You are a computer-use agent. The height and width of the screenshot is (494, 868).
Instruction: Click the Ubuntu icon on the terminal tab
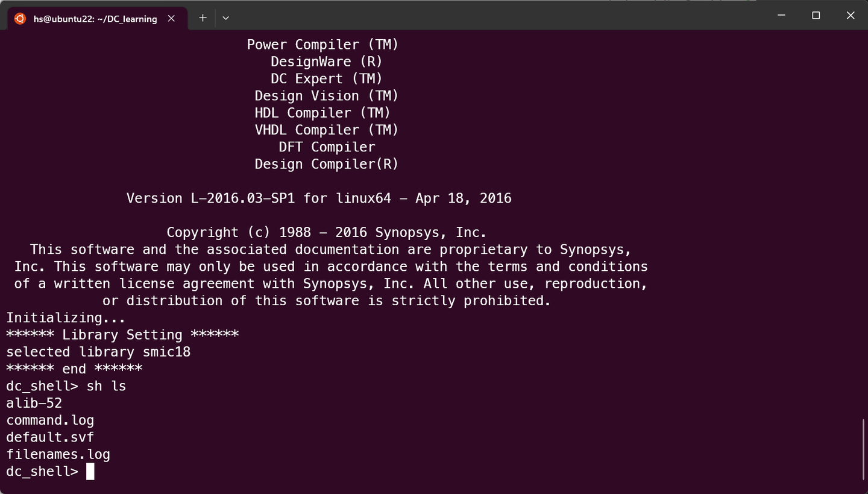tap(19, 19)
